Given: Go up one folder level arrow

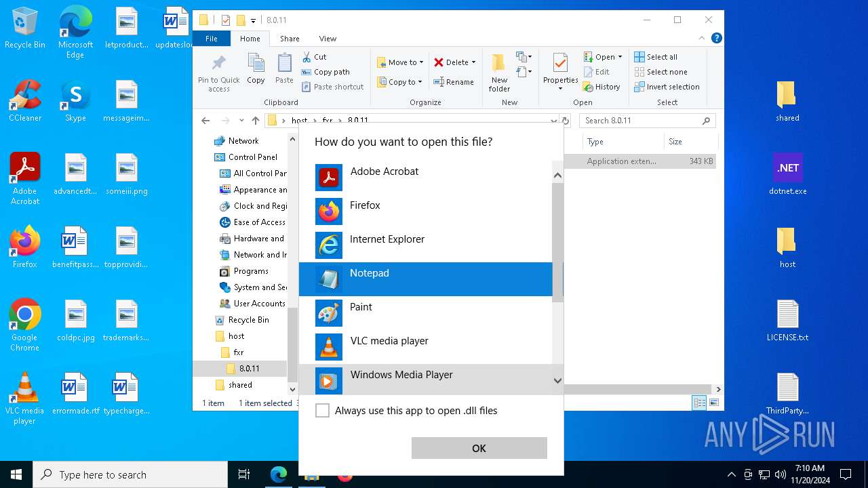Looking at the screenshot, I should (256, 121).
